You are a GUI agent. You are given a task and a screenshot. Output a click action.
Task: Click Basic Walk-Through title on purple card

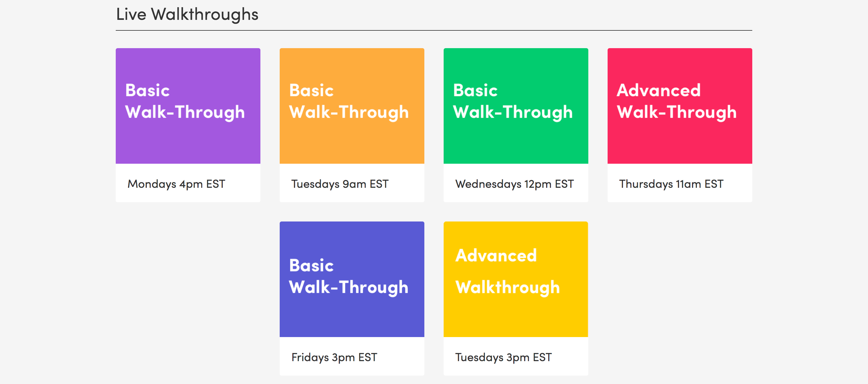(x=185, y=102)
